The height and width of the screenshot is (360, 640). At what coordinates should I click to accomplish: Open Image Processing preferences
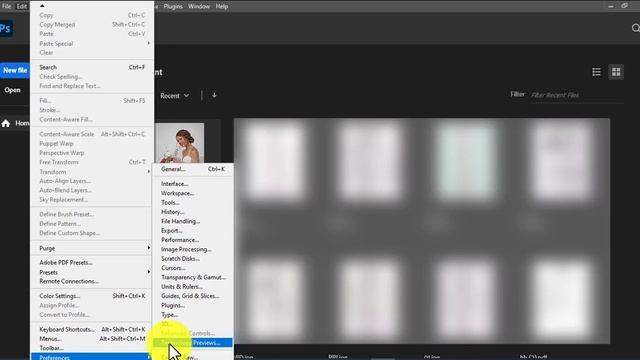coord(193,249)
